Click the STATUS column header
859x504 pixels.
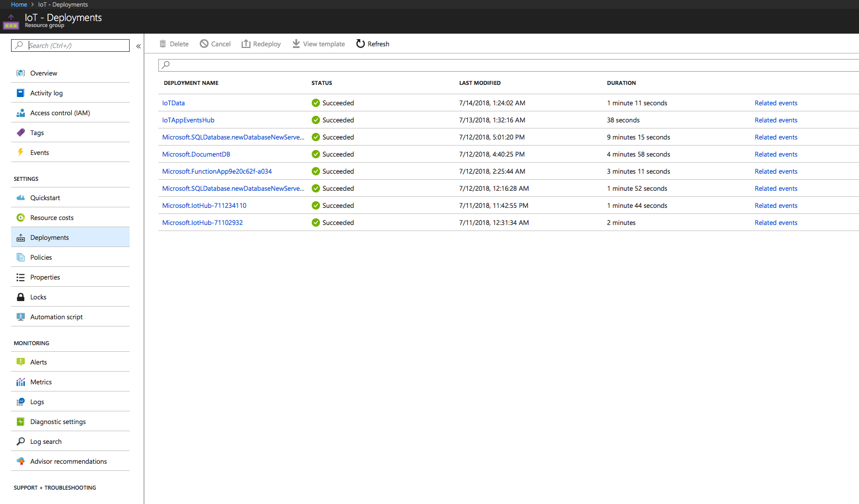[x=322, y=83]
